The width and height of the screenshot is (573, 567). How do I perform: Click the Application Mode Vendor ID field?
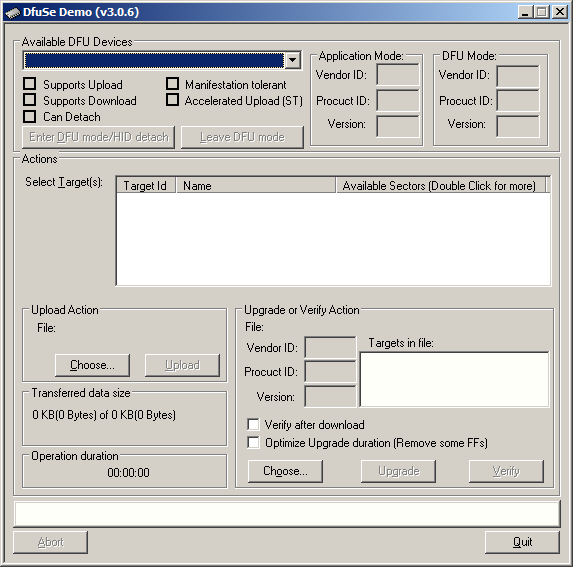tap(398, 75)
